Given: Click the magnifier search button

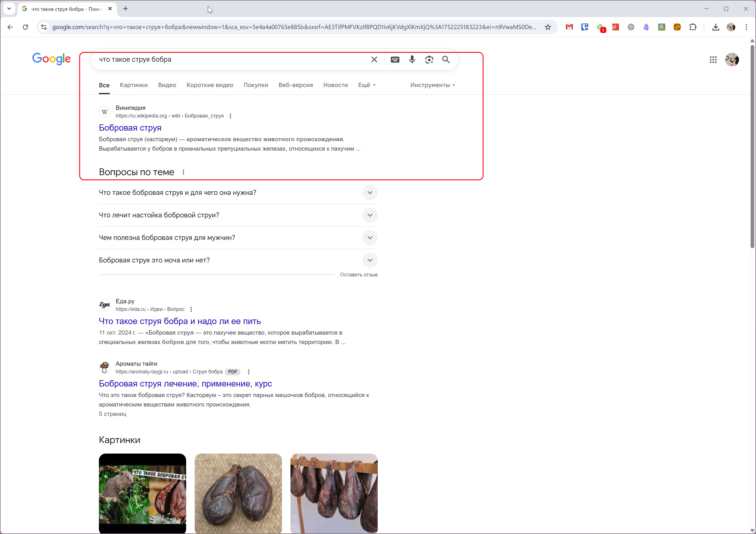Looking at the screenshot, I should pos(446,60).
